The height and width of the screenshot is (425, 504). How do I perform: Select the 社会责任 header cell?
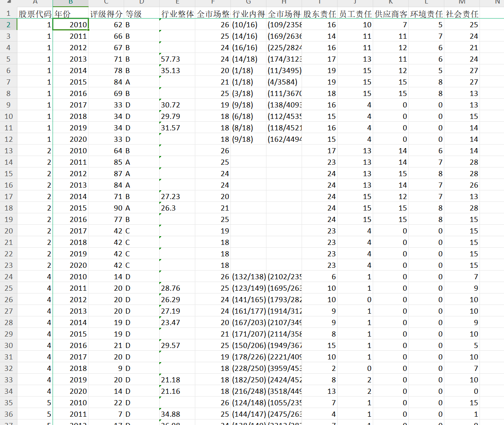(462, 13)
